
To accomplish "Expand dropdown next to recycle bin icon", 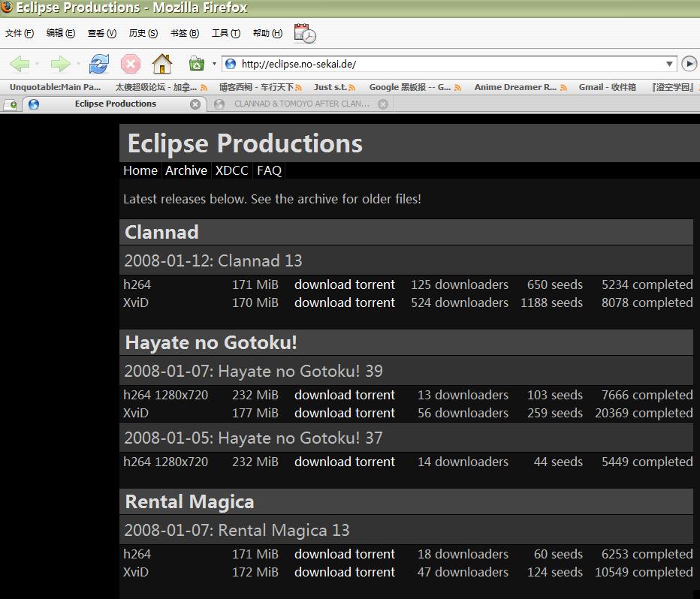I will click(214, 64).
